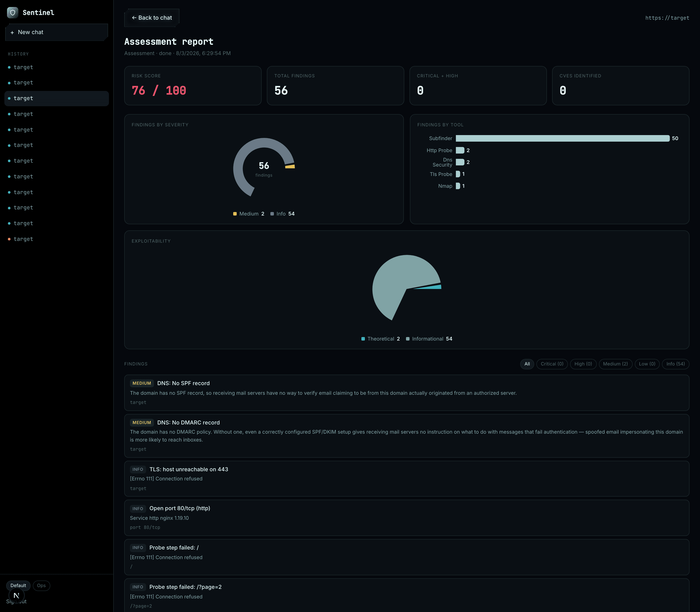The image size is (700, 612).
Task: Click the yellow Medium legend swatch
Action: click(235, 214)
